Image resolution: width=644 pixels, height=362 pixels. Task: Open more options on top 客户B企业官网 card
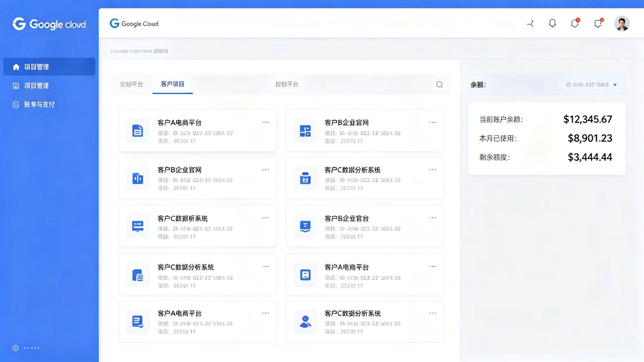433,122
